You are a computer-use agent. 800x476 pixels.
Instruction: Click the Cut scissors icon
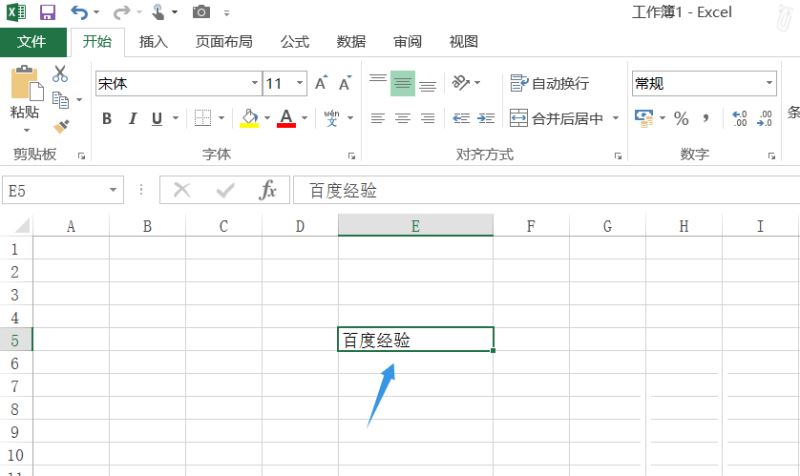pos(60,74)
